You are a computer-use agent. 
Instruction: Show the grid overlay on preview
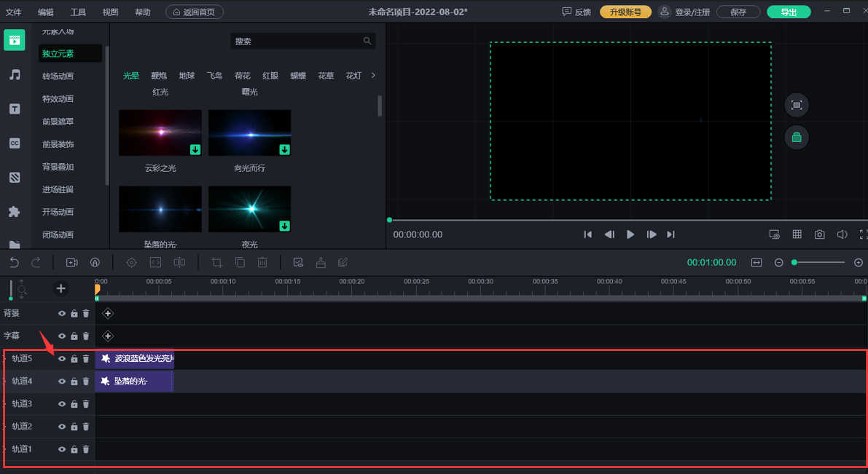pos(797,234)
